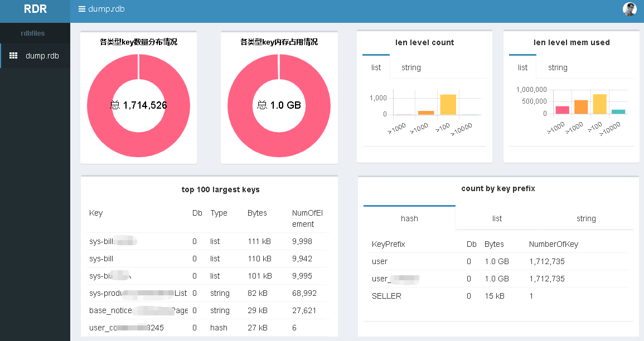Image resolution: width=644 pixels, height=341 pixels.
Task: Open string tab in count by key prefix
Action: tap(586, 218)
